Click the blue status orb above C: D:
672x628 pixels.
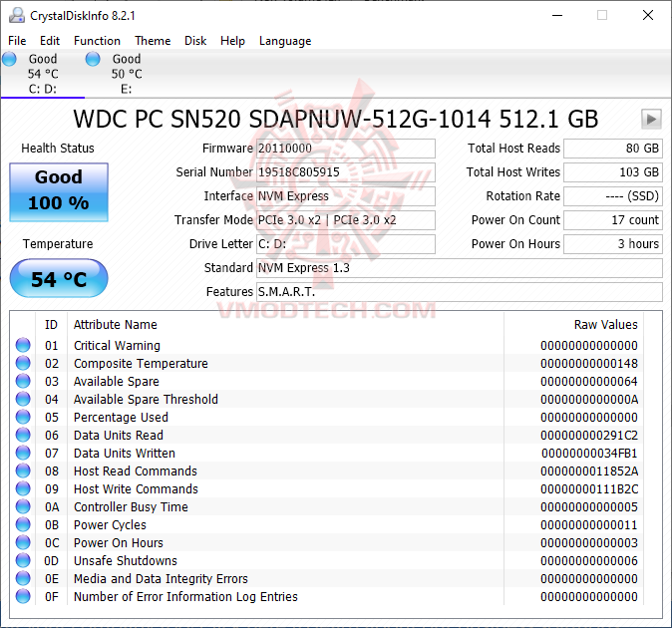[x=9, y=59]
